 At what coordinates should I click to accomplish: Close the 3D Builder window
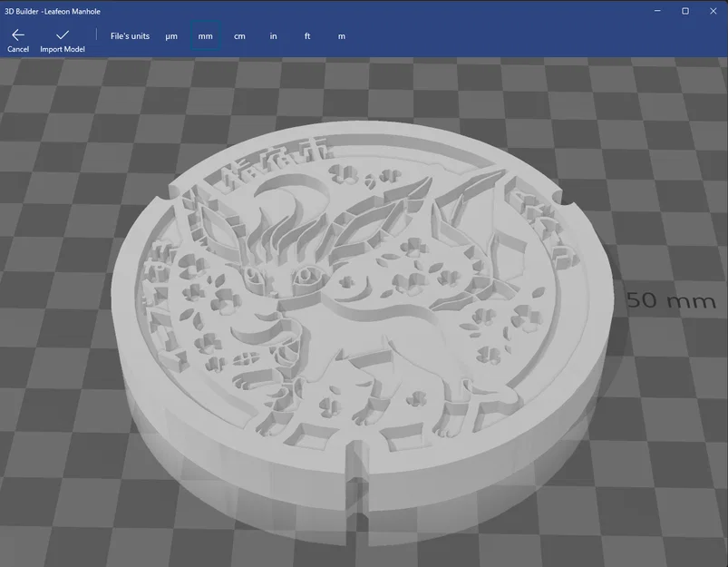pyautogui.click(x=713, y=11)
